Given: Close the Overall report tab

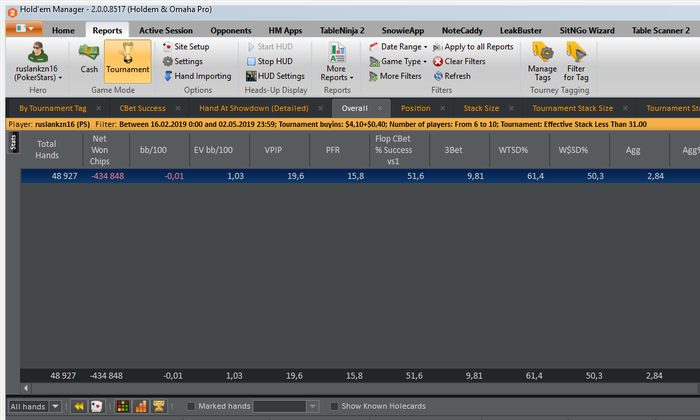Looking at the screenshot, I should (380, 108).
